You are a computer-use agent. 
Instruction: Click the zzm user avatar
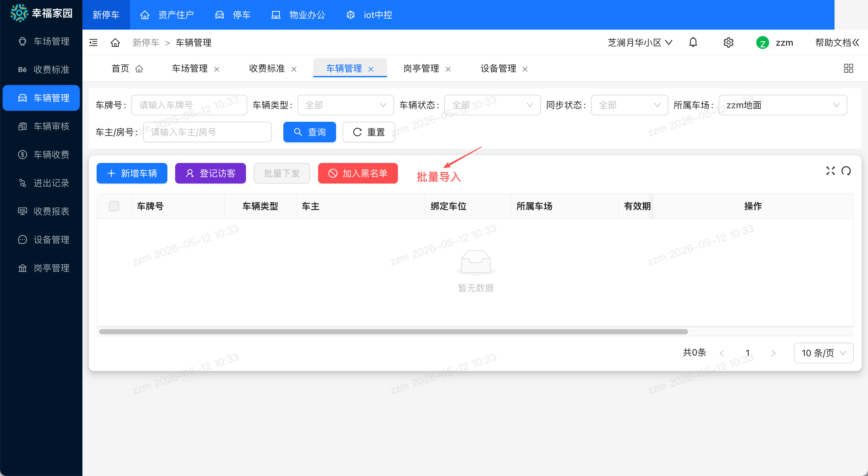click(x=762, y=43)
